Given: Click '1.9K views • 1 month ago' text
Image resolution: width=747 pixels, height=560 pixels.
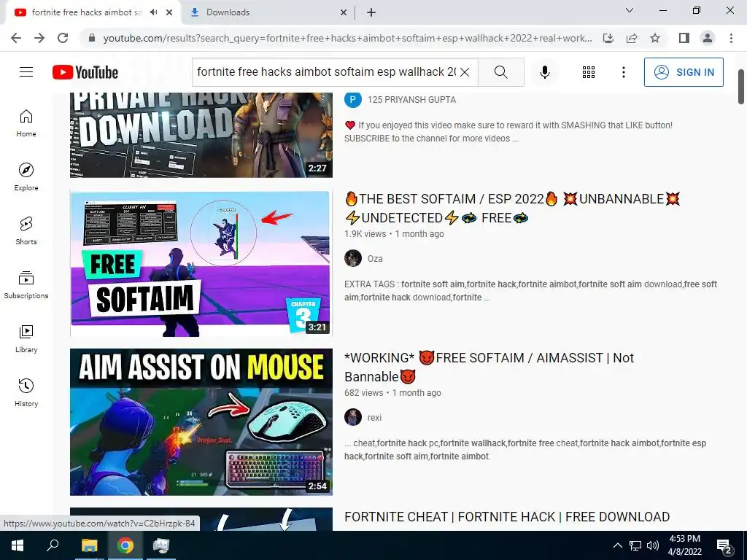Looking at the screenshot, I should [x=394, y=234].
